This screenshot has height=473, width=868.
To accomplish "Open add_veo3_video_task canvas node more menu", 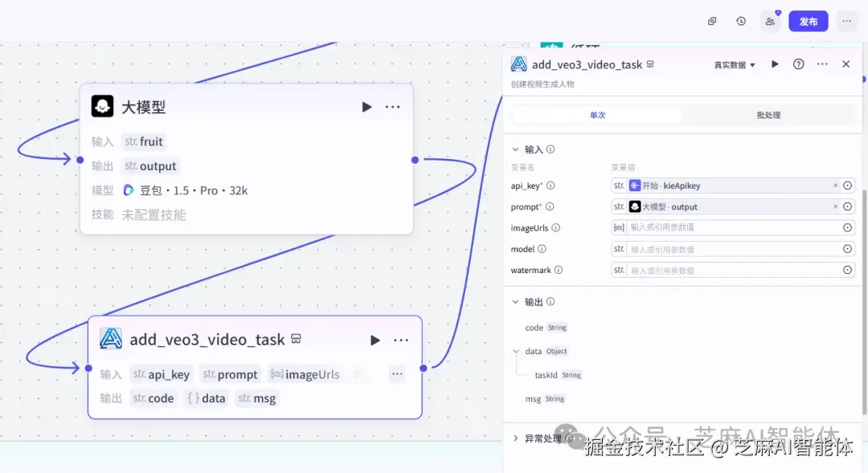I will tap(401, 340).
